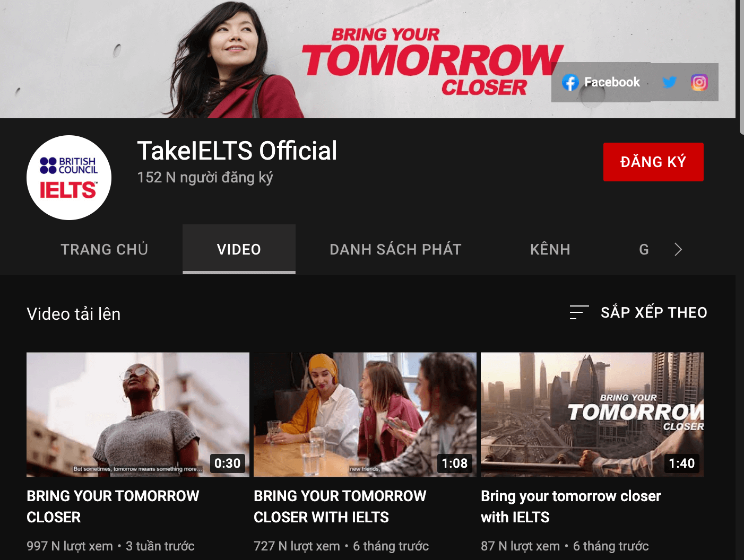The image size is (744, 560).
Task: Go to the Kênh tab
Action: 550,249
